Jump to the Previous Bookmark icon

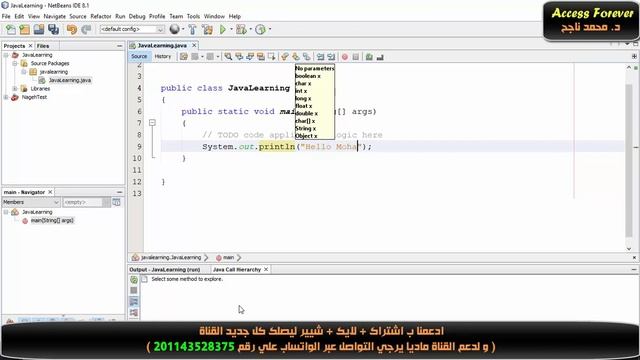coord(285,57)
